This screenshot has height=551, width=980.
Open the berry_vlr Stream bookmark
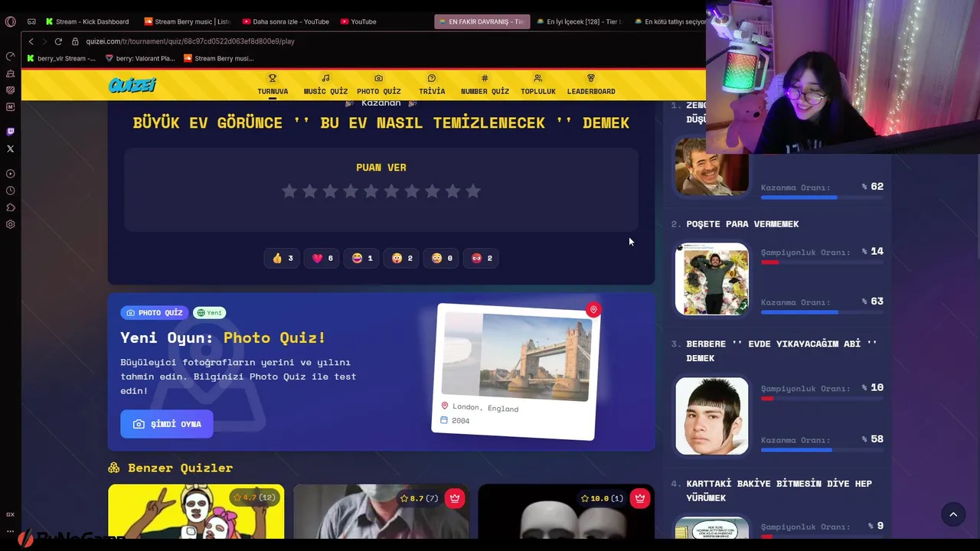coord(61,58)
